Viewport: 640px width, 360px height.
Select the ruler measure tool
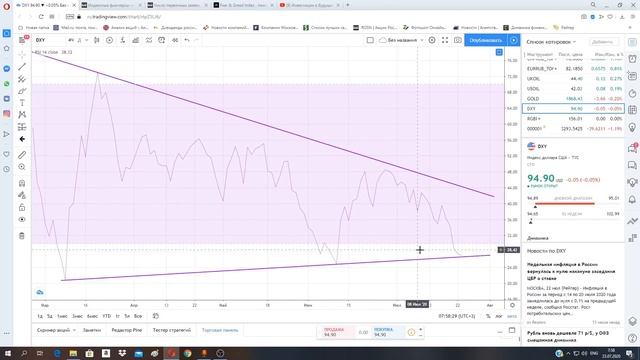pyautogui.click(x=22, y=155)
